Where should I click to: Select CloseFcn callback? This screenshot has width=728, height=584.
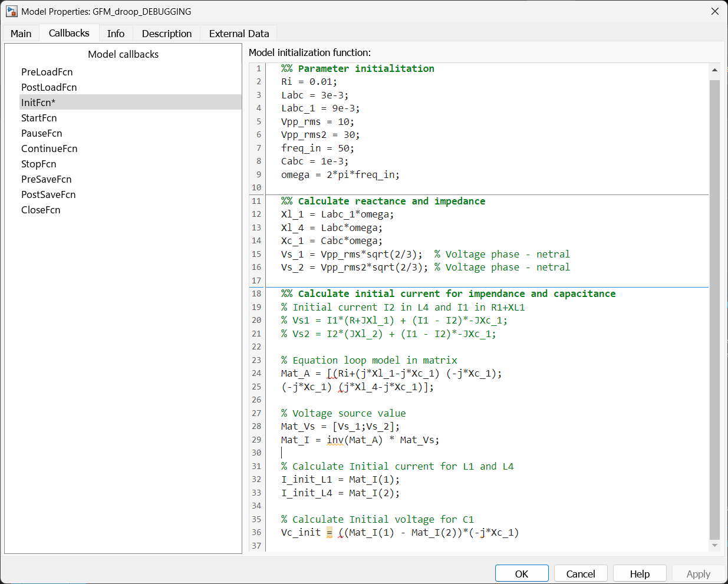click(41, 210)
